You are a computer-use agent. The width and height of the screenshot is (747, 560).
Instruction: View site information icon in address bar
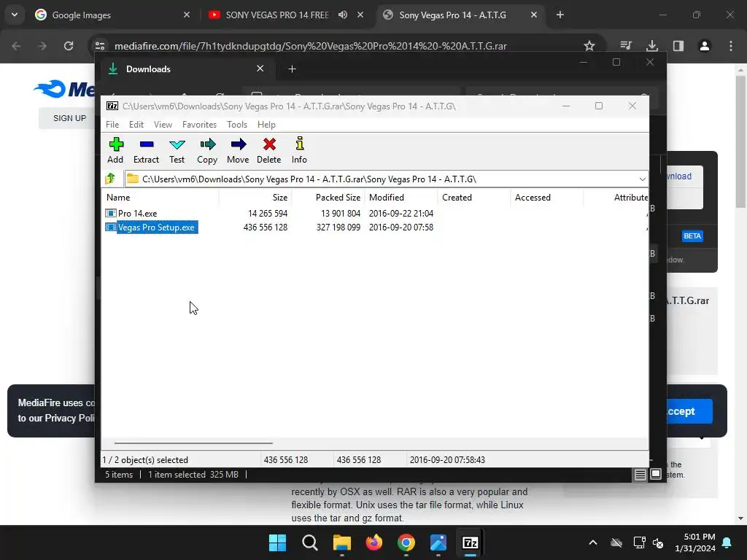click(x=100, y=46)
